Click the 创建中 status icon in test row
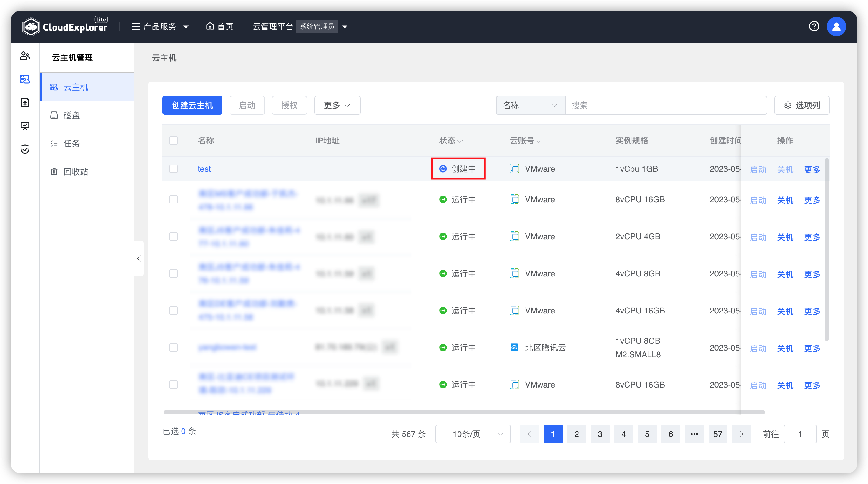This screenshot has height=484, width=868. pos(443,168)
